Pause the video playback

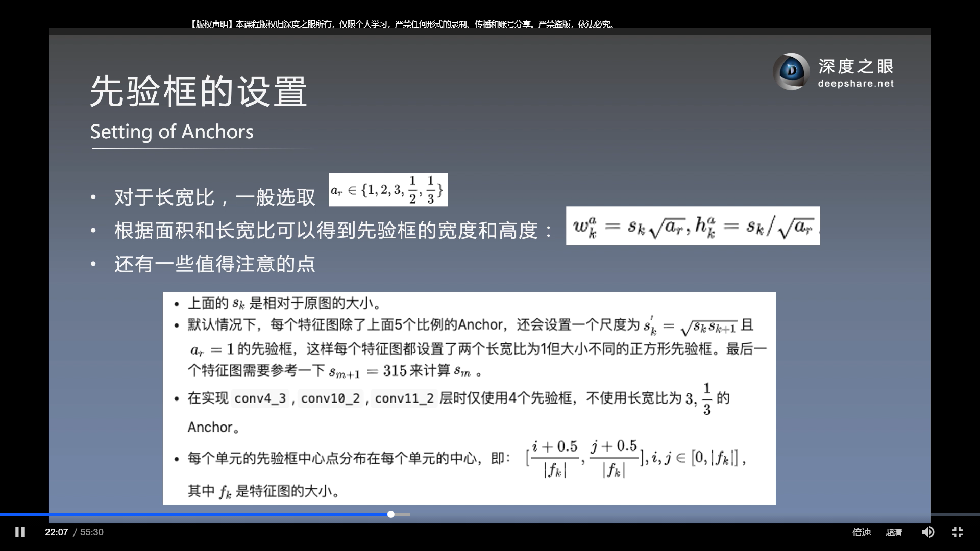click(x=20, y=532)
